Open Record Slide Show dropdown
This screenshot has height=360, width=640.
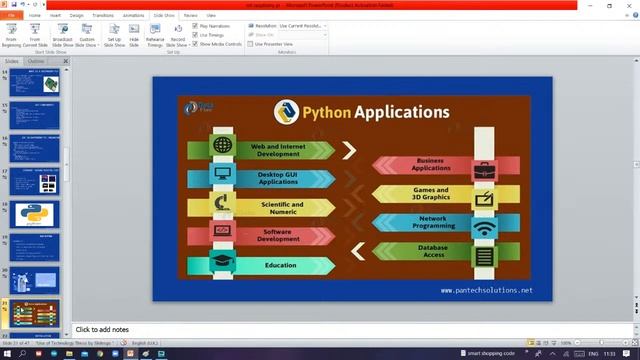coord(178,35)
